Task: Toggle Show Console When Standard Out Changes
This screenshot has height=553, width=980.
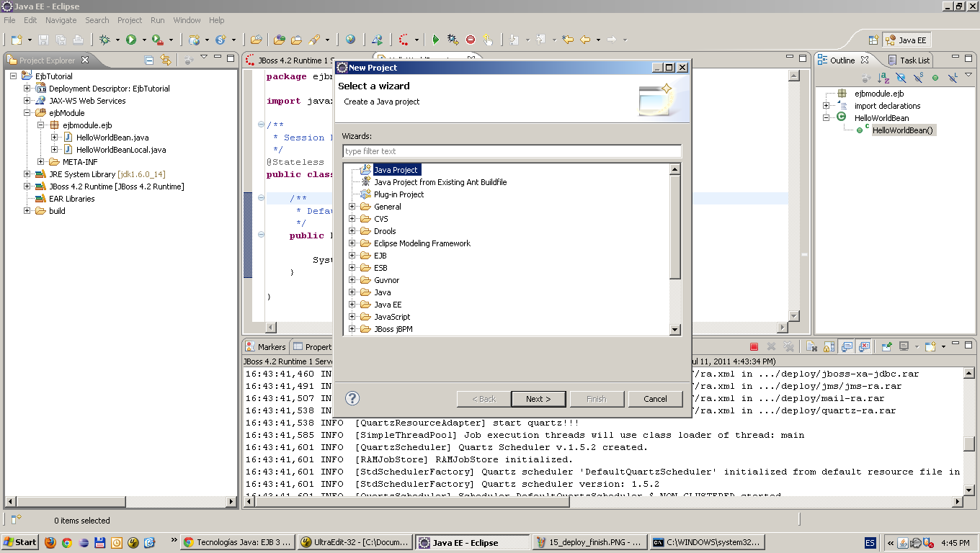Action: tap(846, 346)
